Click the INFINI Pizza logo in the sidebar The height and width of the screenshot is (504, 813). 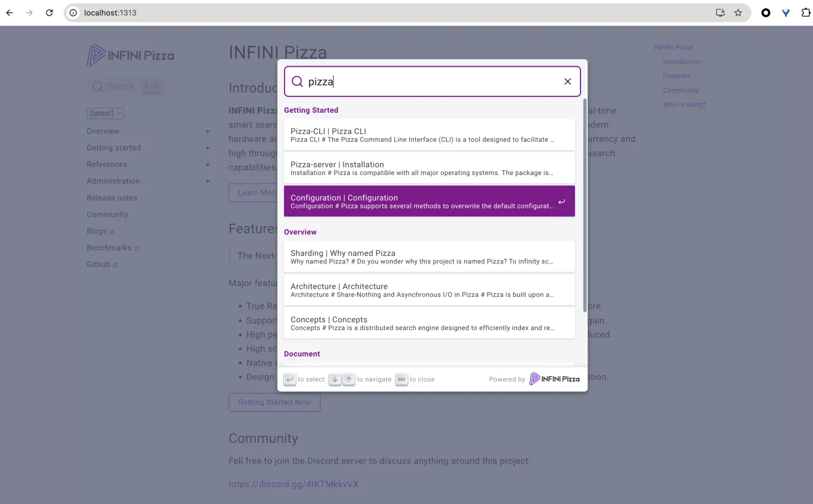point(131,55)
